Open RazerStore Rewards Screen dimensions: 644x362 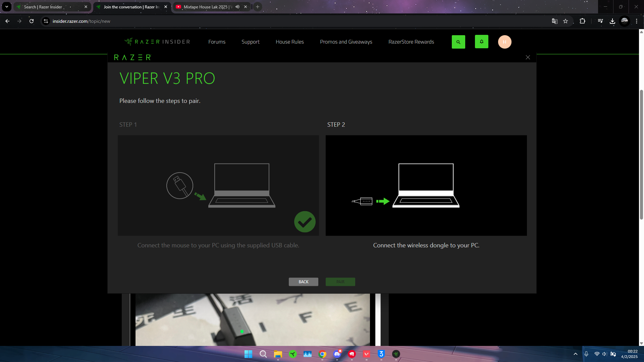411,42
